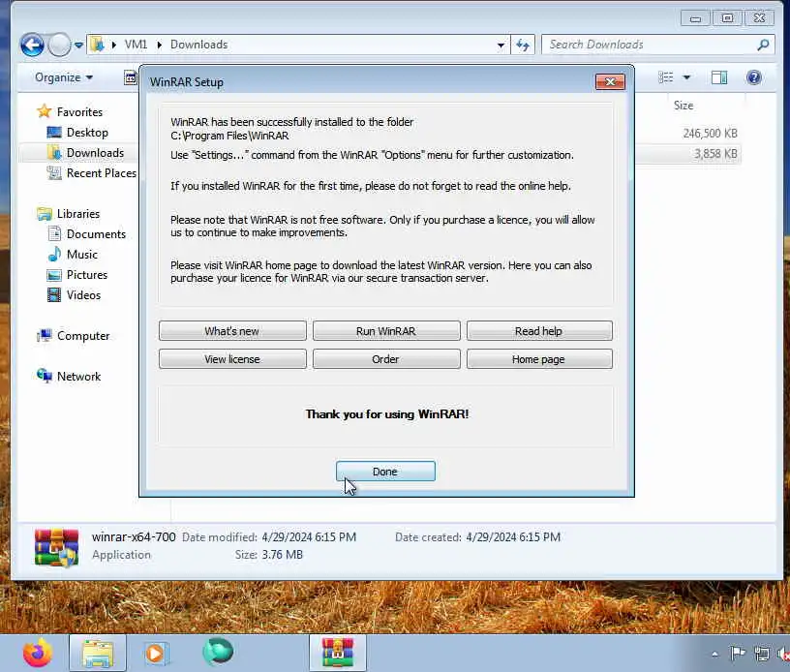Click the Network globe icon
790x672 pixels.
click(x=45, y=376)
